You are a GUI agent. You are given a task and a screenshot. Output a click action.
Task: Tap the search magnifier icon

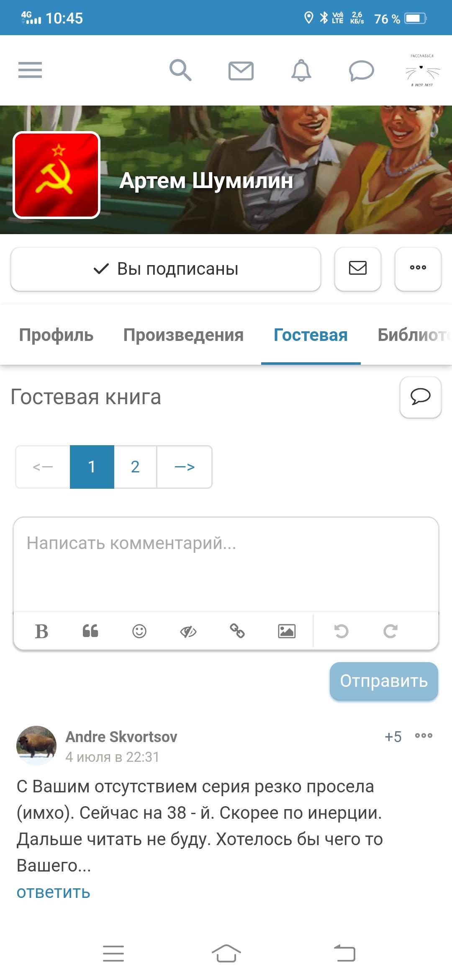click(x=180, y=70)
